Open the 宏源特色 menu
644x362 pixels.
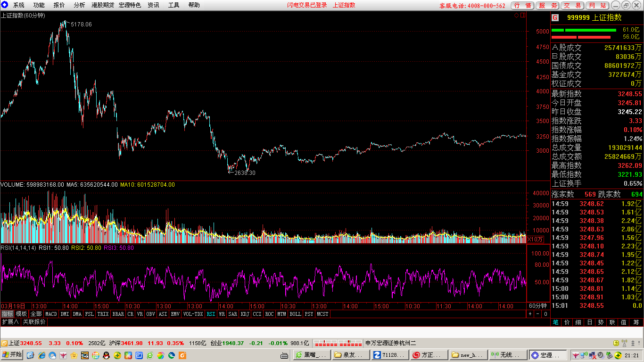point(130,5)
